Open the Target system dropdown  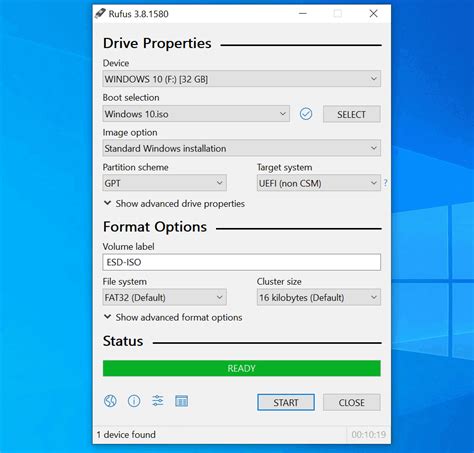(x=318, y=183)
